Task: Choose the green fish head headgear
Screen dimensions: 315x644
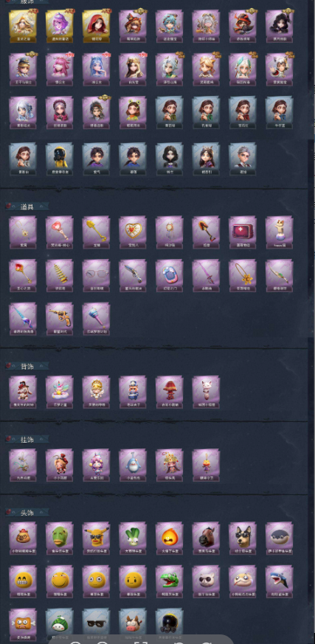Action: click(60, 539)
